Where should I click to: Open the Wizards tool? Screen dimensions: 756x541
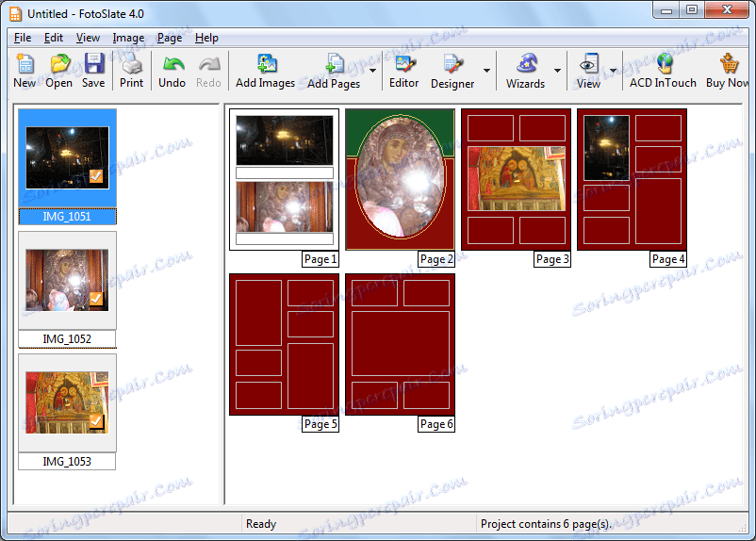pos(526,71)
